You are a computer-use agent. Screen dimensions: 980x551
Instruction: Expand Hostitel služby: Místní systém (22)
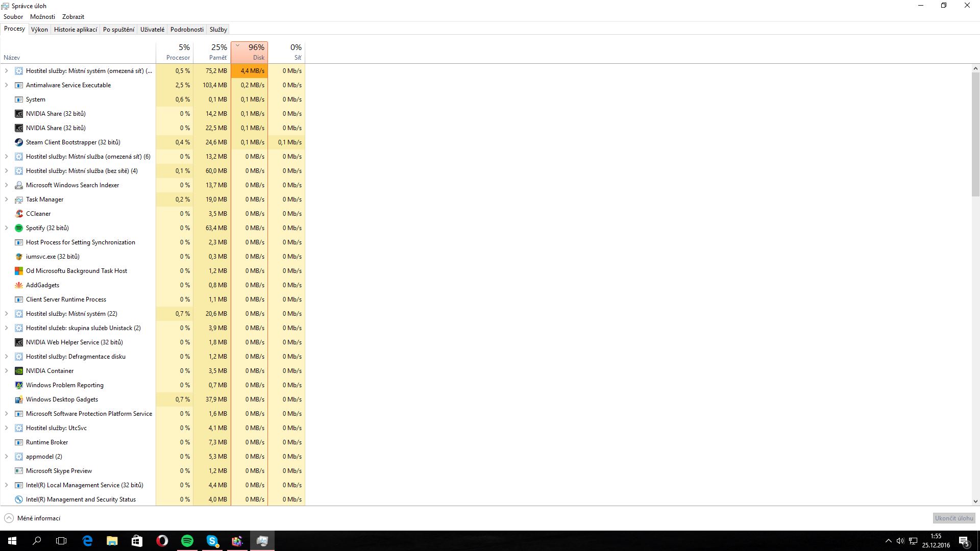coord(7,314)
